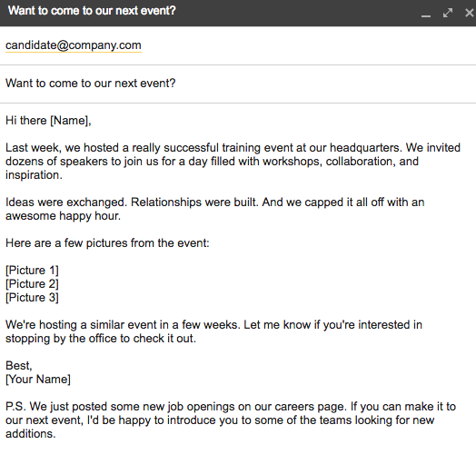Close the compose window

(470, 13)
